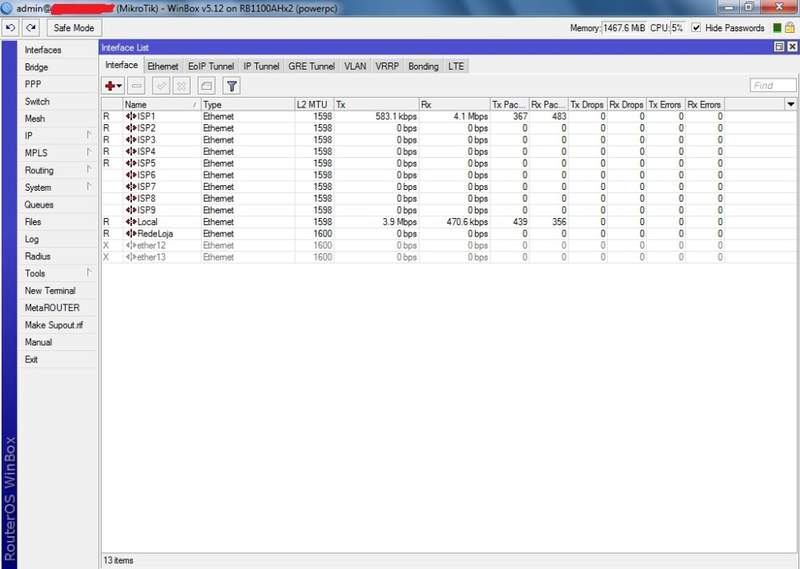Click the green status indicator square
Screen dimensions: 800x569
point(777,28)
